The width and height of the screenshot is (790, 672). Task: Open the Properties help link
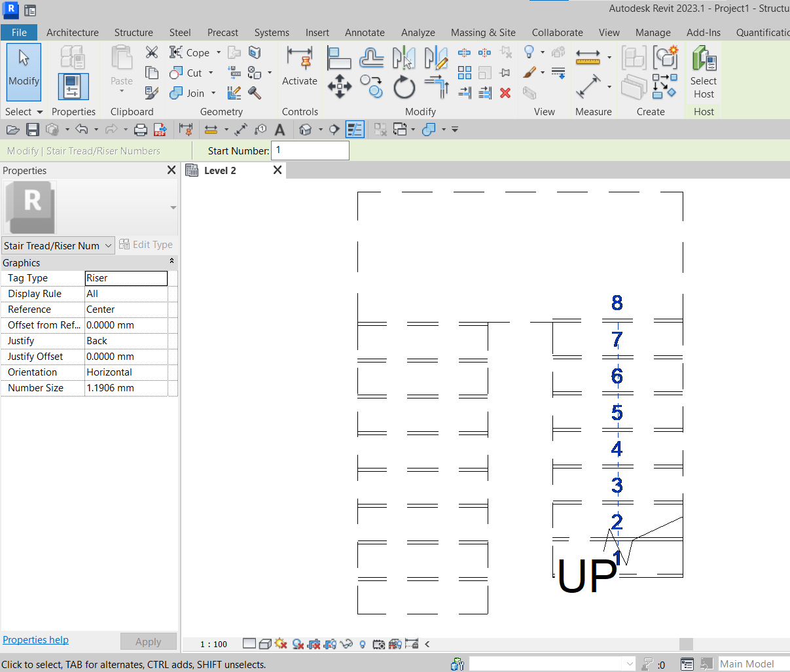tap(35, 640)
